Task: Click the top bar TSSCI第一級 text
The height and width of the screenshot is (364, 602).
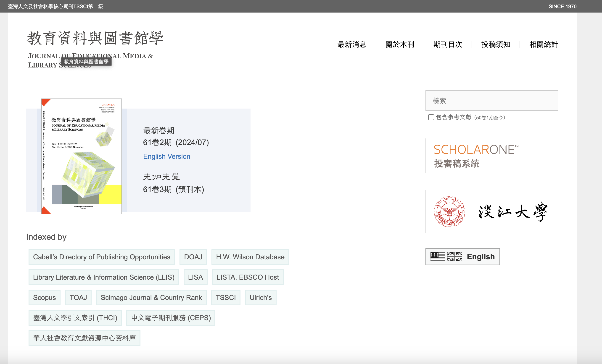Action: tap(88, 6)
